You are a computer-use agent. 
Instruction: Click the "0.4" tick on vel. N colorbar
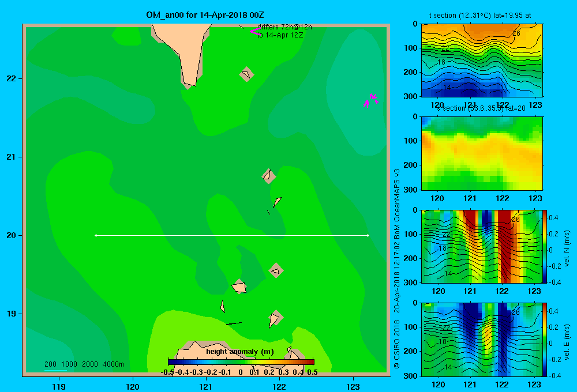pyautogui.click(x=553, y=218)
